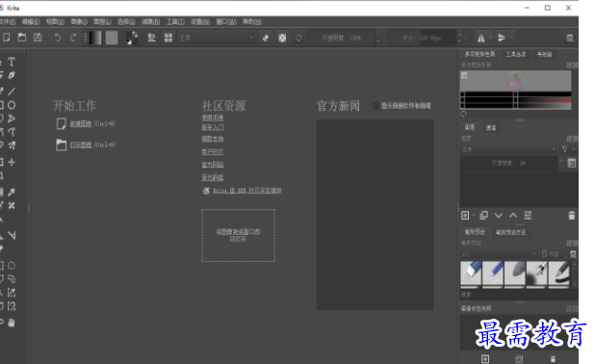Open the layer filter funnel dropdown
The image size is (595, 364).
tap(568, 149)
